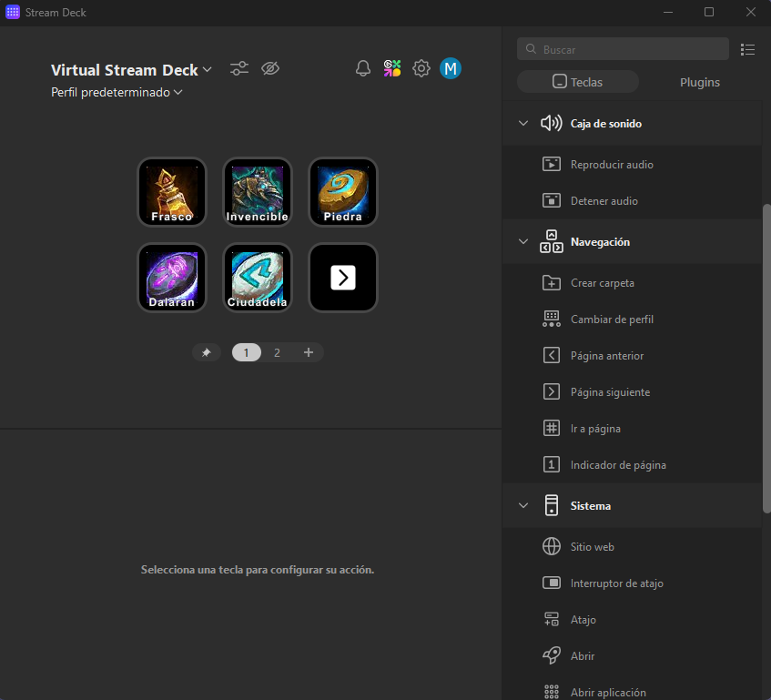Click the Stream Deck app icon in title bar
This screenshot has width=771, height=700.
pyautogui.click(x=13, y=13)
